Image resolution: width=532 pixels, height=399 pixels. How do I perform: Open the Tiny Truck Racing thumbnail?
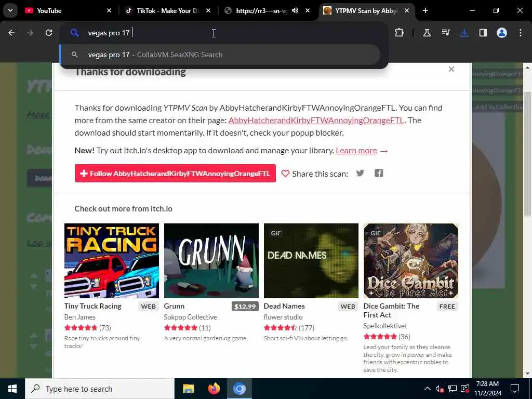(x=112, y=261)
